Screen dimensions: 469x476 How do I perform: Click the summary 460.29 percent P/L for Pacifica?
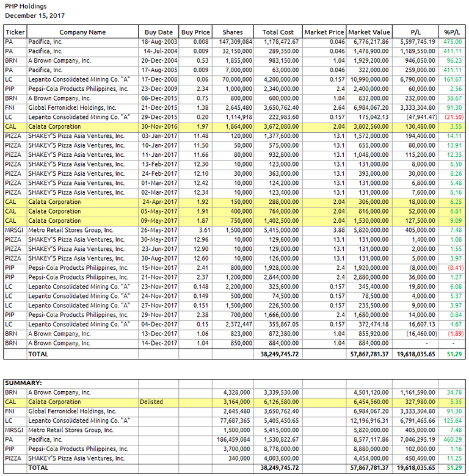coord(453,439)
